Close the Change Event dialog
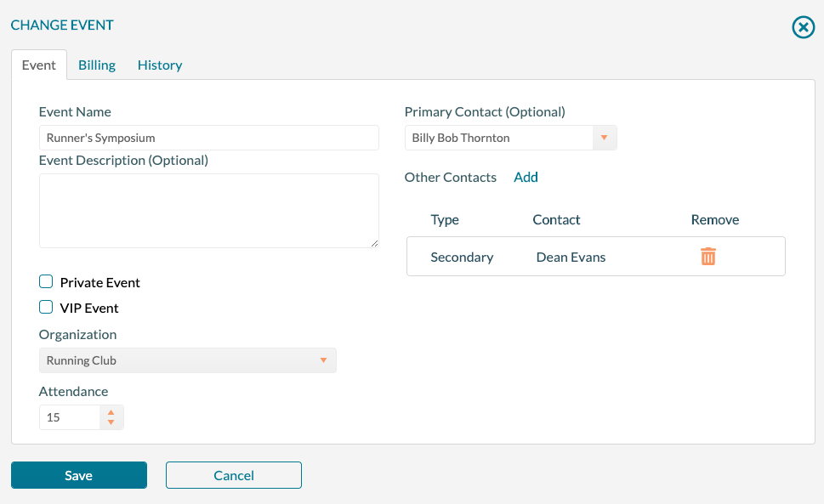 point(803,26)
